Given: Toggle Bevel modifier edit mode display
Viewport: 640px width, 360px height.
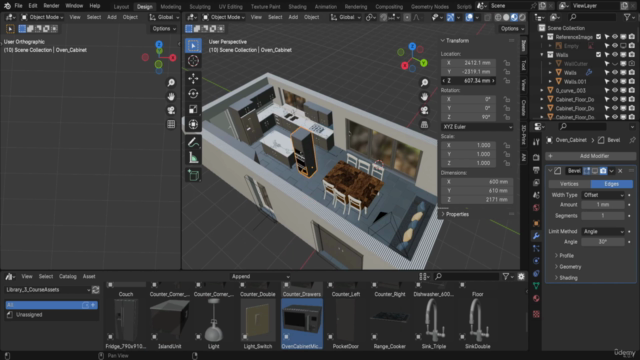Looking at the screenshot, I should [x=587, y=171].
